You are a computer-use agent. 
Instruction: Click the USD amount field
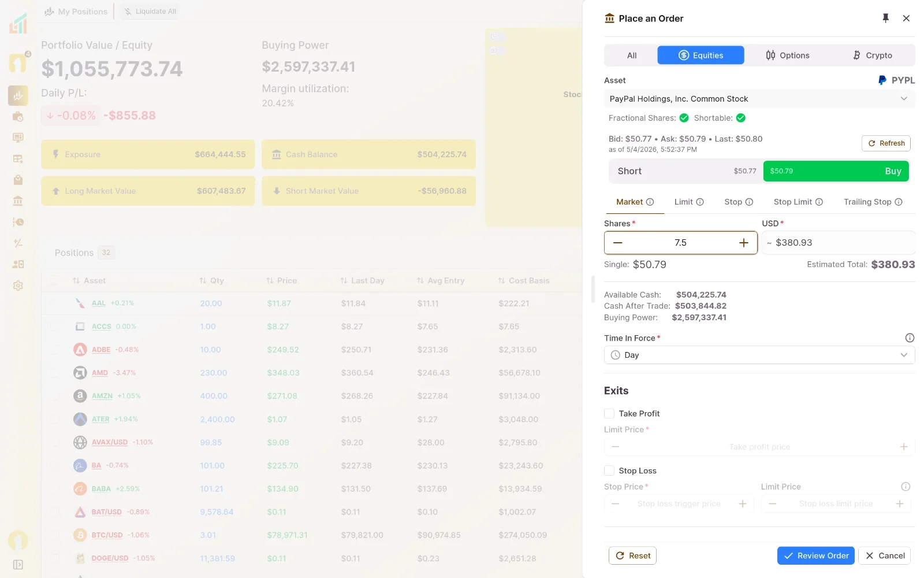(x=838, y=243)
